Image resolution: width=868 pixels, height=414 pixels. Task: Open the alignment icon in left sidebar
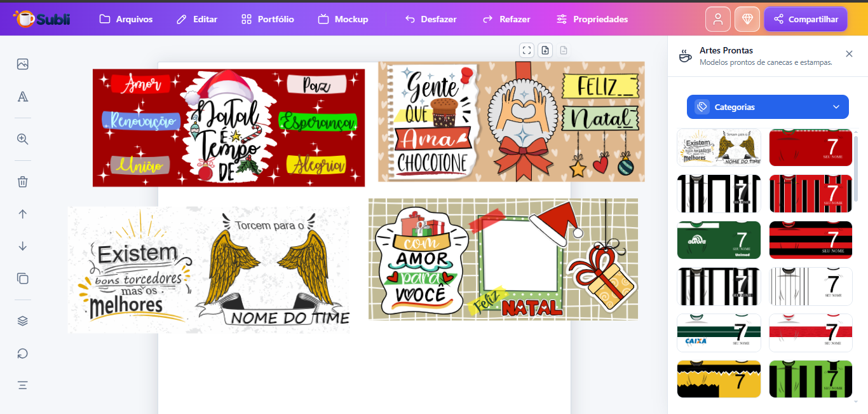[x=23, y=385]
